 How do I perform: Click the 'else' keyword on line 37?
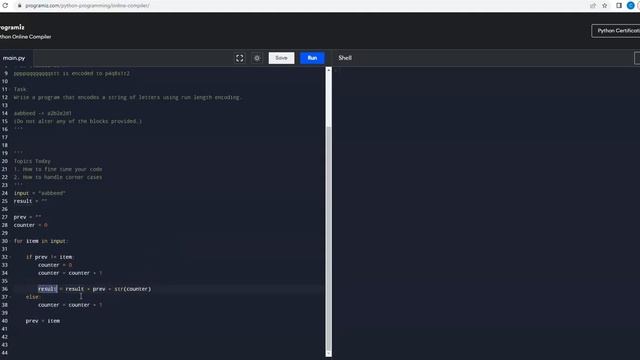pyautogui.click(x=33, y=297)
